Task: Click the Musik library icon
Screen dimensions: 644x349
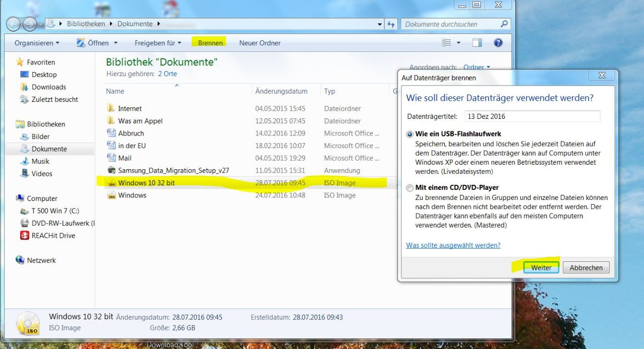Action: click(25, 161)
